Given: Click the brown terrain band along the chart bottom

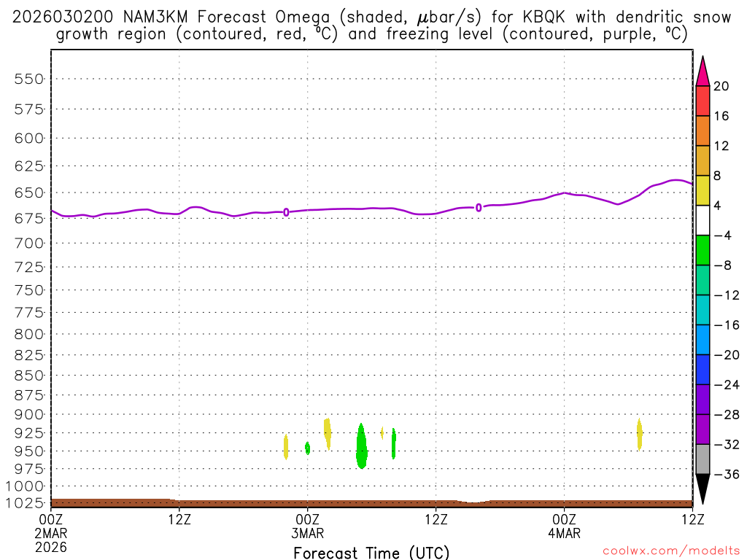Looking at the screenshot, I should [x=371, y=503].
